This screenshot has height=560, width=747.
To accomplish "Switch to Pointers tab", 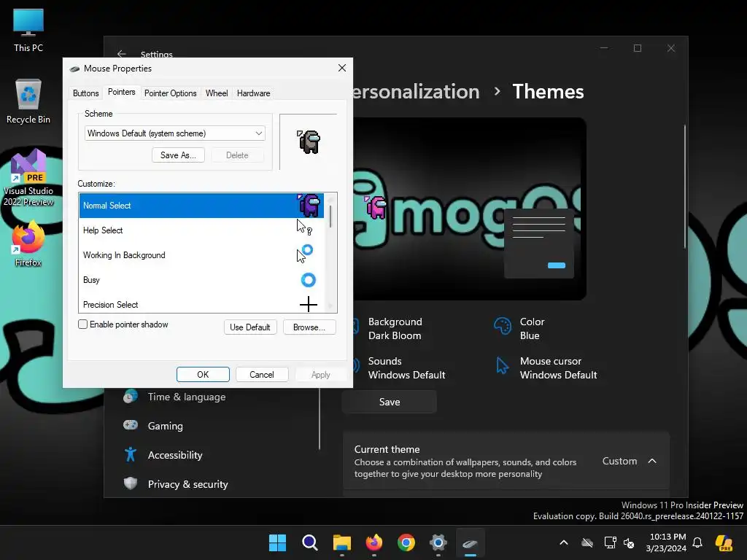I will pos(122,92).
